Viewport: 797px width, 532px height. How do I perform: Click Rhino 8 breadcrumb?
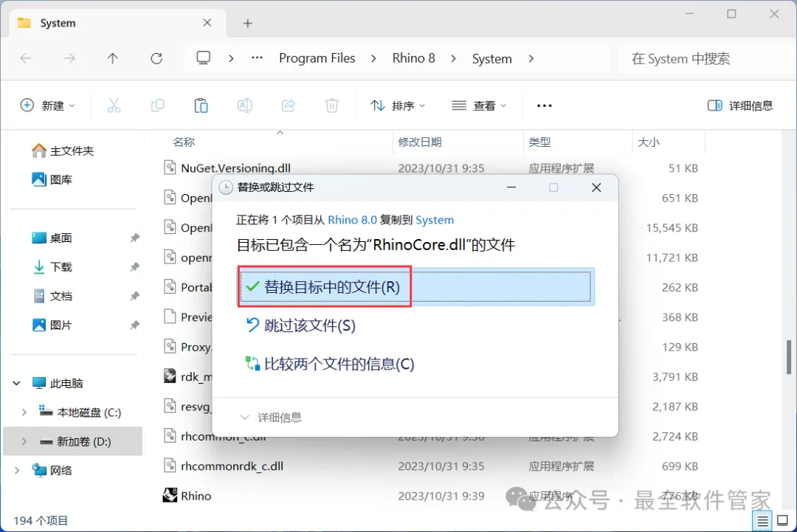coord(414,58)
